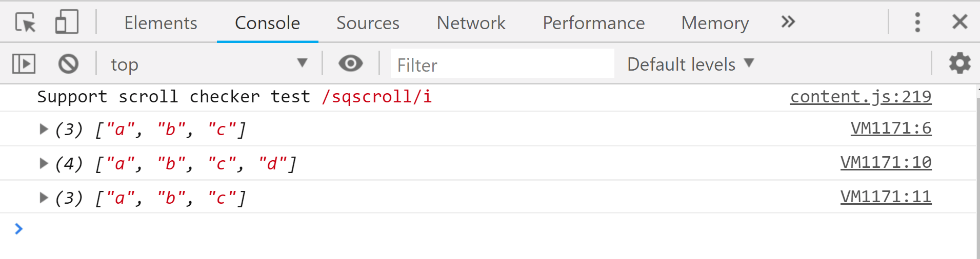Image resolution: width=980 pixels, height=259 pixels.
Task: Open the Sources tab
Action: click(368, 23)
